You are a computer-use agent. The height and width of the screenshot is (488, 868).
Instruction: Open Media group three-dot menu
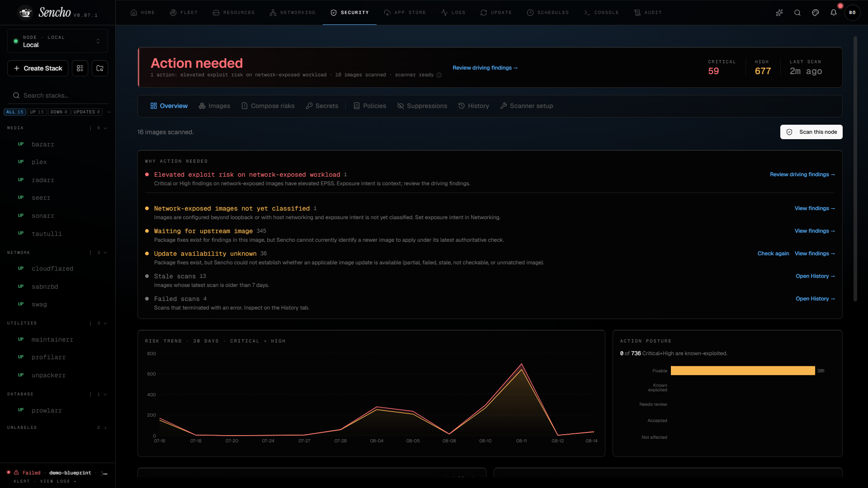(90, 128)
